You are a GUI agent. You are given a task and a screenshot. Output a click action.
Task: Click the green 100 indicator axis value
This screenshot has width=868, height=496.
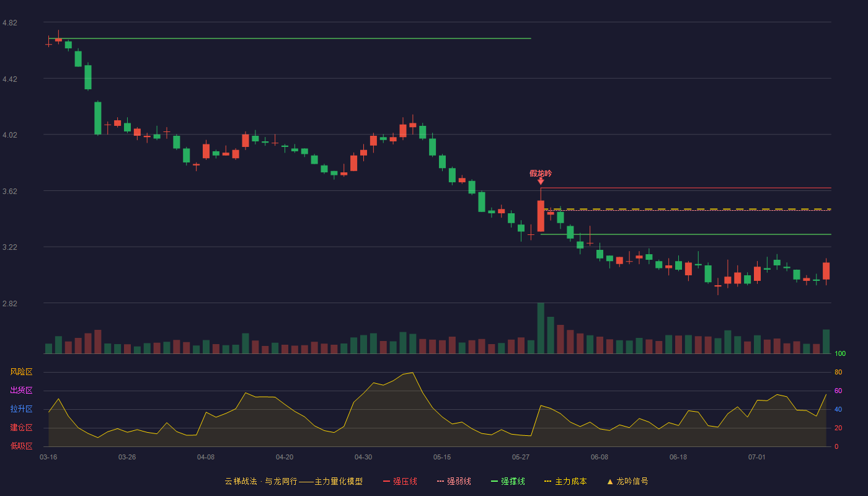[840, 353]
